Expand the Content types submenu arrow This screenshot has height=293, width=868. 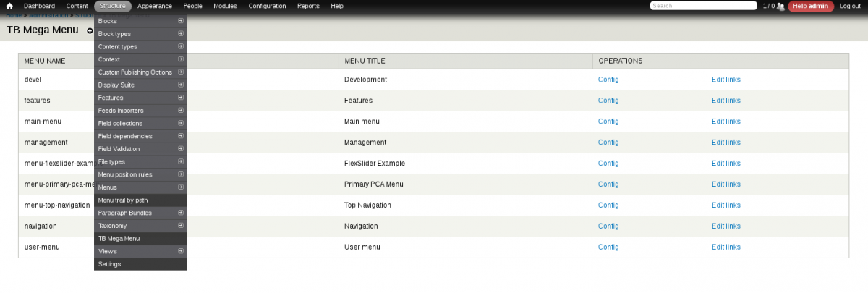pos(180,46)
